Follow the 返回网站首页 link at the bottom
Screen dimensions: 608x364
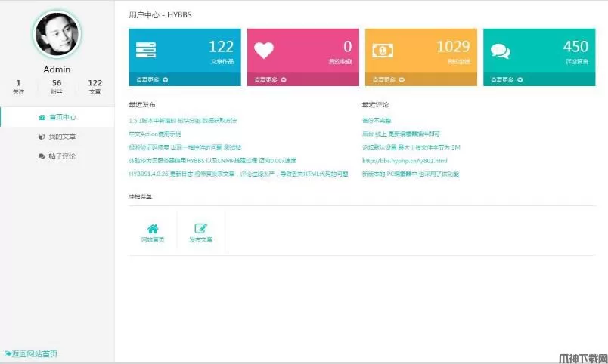(31, 353)
